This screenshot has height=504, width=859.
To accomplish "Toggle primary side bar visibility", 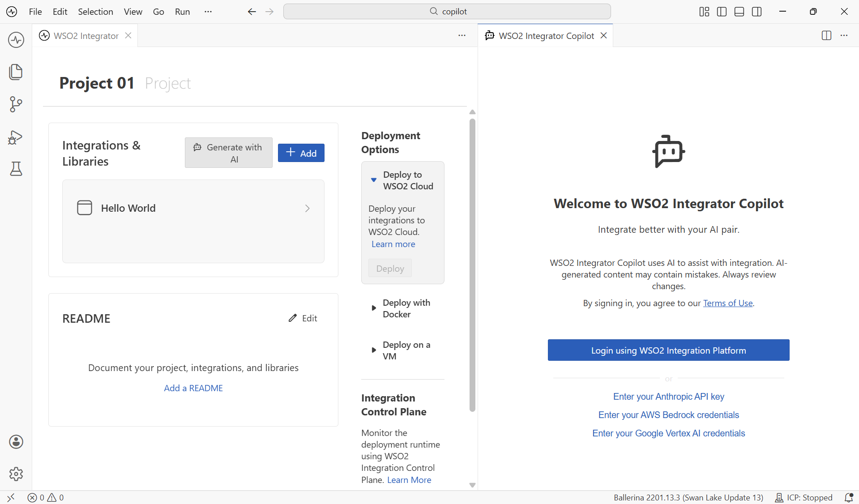I will [722, 12].
